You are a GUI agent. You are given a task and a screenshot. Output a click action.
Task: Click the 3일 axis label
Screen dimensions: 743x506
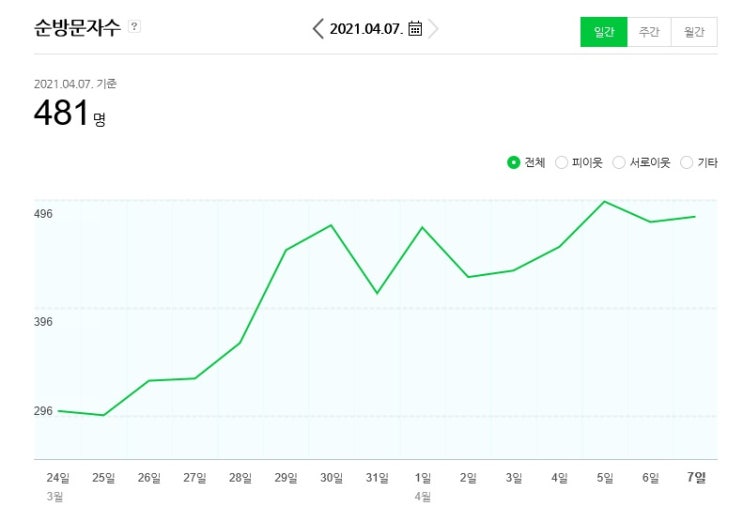tap(514, 478)
